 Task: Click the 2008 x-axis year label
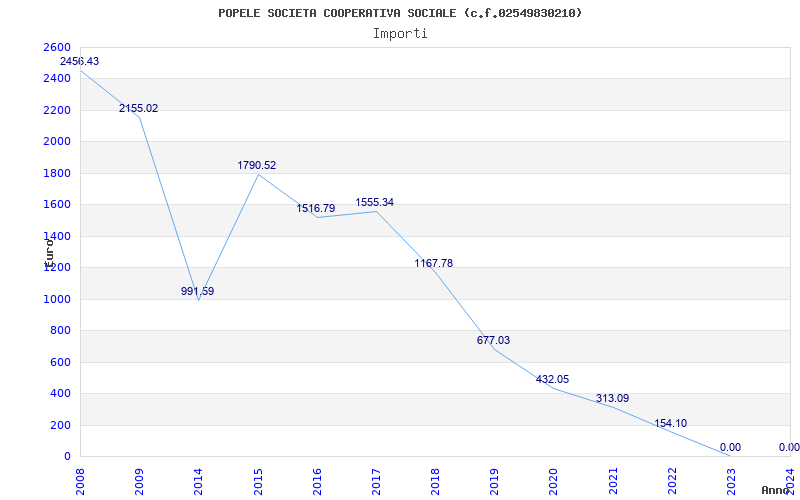coord(80,480)
